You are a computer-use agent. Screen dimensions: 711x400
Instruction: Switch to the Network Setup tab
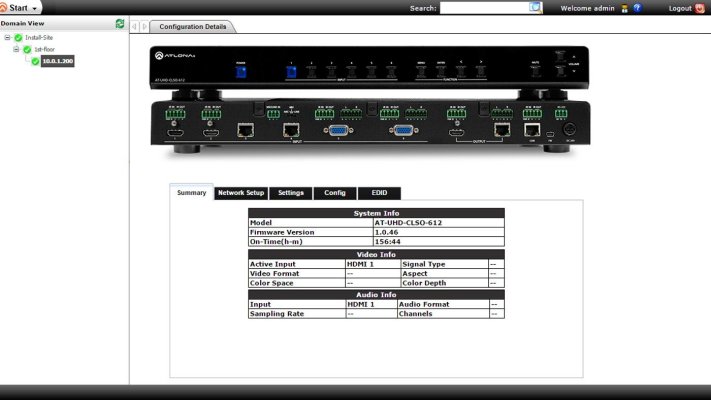[x=241, y=193]
